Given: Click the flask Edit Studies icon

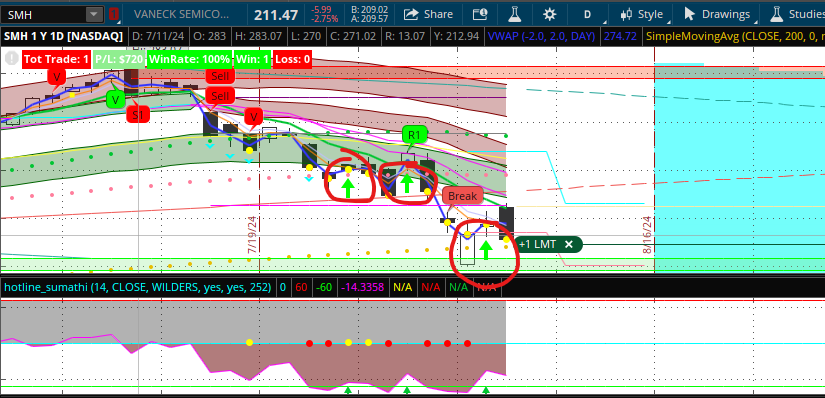Looking at the screenshot, I should click(x=514, y=14).
